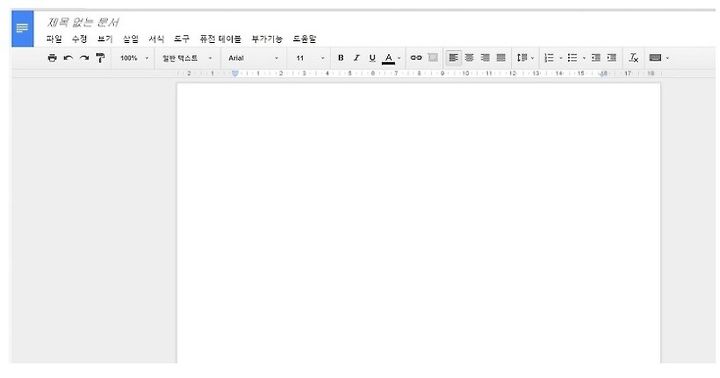Click the Numbered list icon

(549, 58)
